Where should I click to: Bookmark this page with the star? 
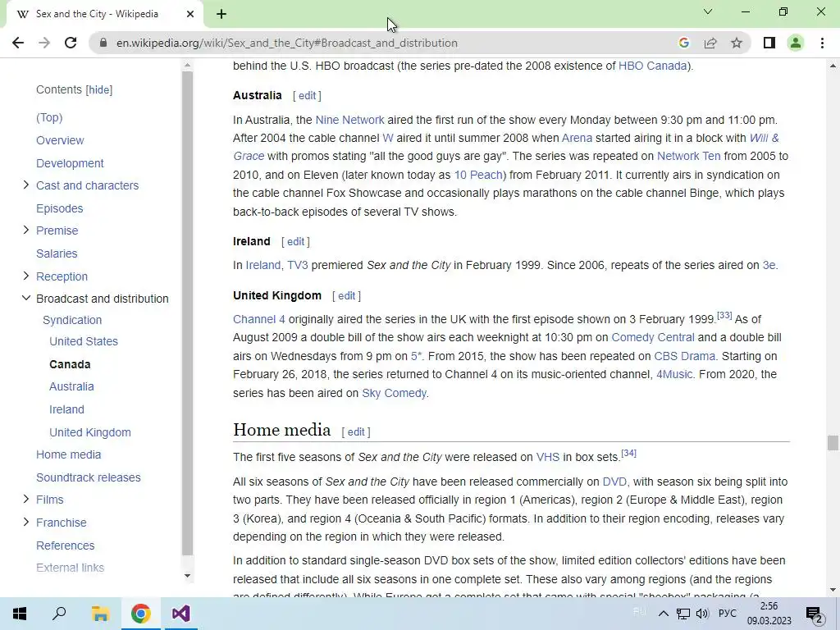pyautogui.click(x=737, y=43)
